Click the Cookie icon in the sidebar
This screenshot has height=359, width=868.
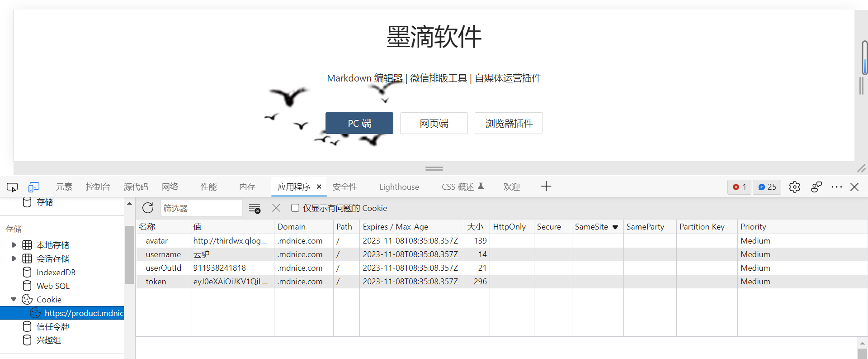point(27,299)
